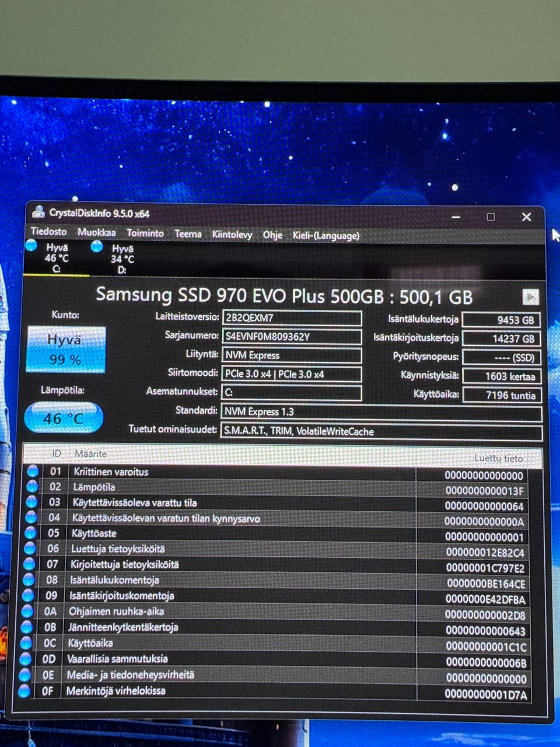560x747 pixels.
Task: Click the status orb in row 0C Käyttöaika
Action: [26, 643]
